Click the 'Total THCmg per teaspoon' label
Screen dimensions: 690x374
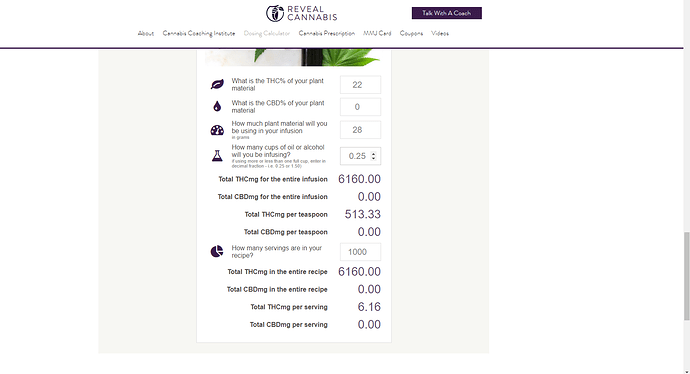tap(286, 214)
